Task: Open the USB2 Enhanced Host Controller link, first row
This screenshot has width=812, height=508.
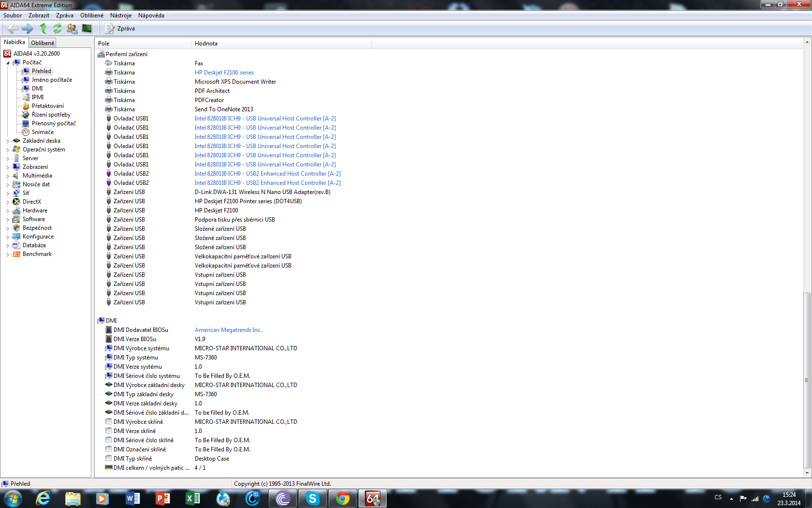Action: click(267, 174)
